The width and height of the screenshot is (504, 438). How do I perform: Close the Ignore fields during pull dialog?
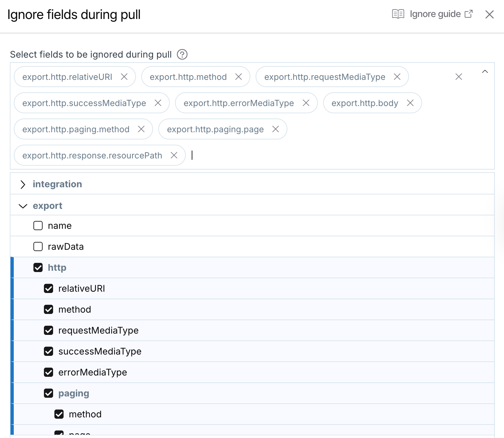click(489, 14)
